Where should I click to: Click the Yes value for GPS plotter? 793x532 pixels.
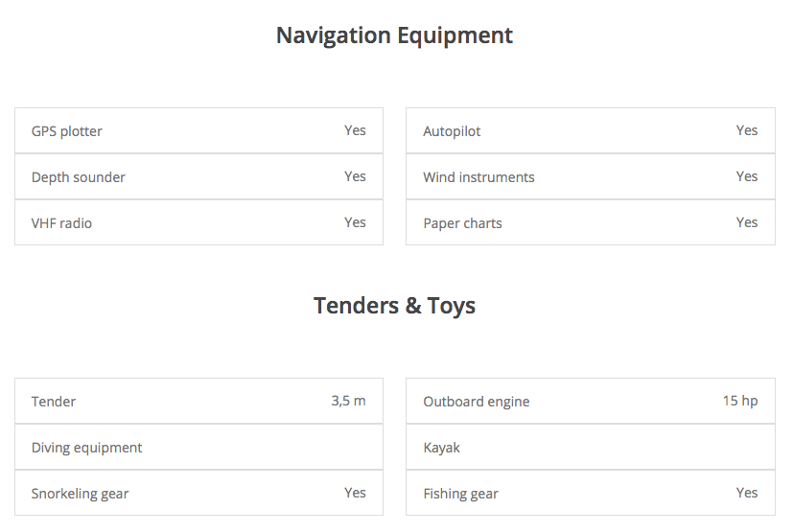(355, 130)
